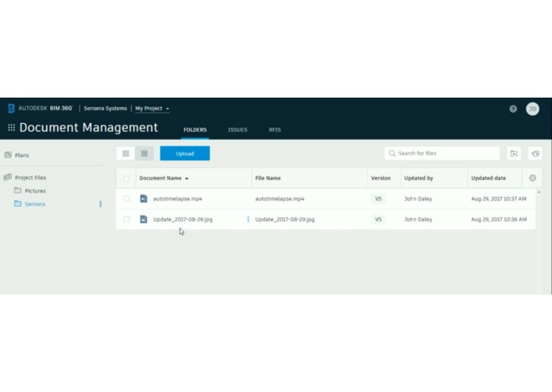The width and height of the screenshot is (552, 392).
Task: Open Update_2017-08-29.jpg document name
Action: (x=183, y=219)
